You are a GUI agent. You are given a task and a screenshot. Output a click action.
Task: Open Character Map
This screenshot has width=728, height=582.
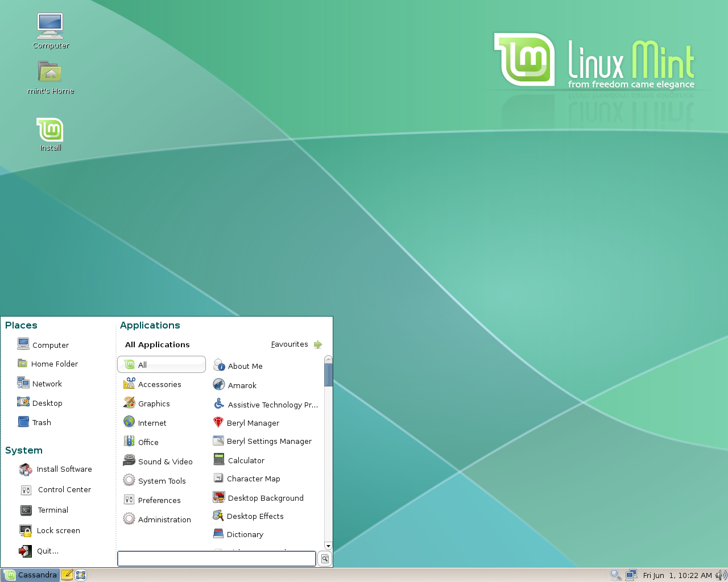[246, 479]
